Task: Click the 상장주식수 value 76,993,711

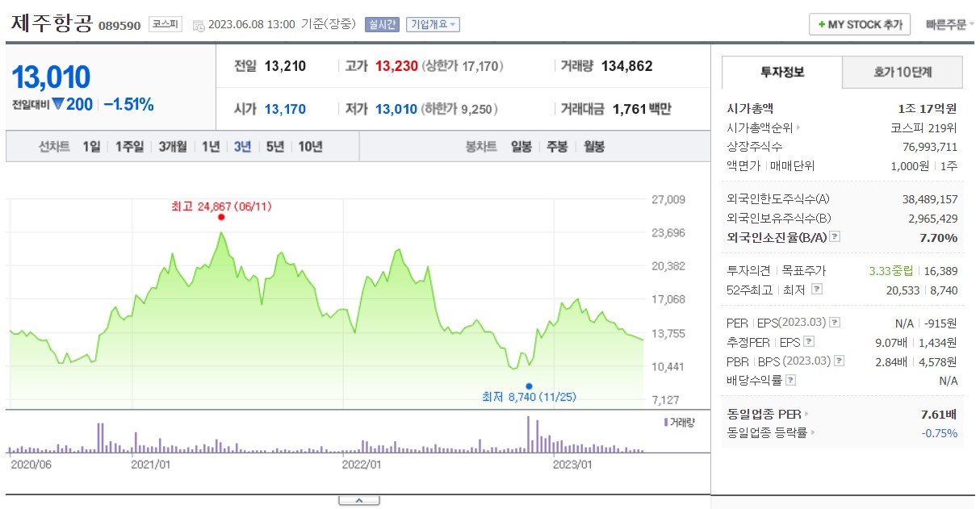Action: (930, 147)
